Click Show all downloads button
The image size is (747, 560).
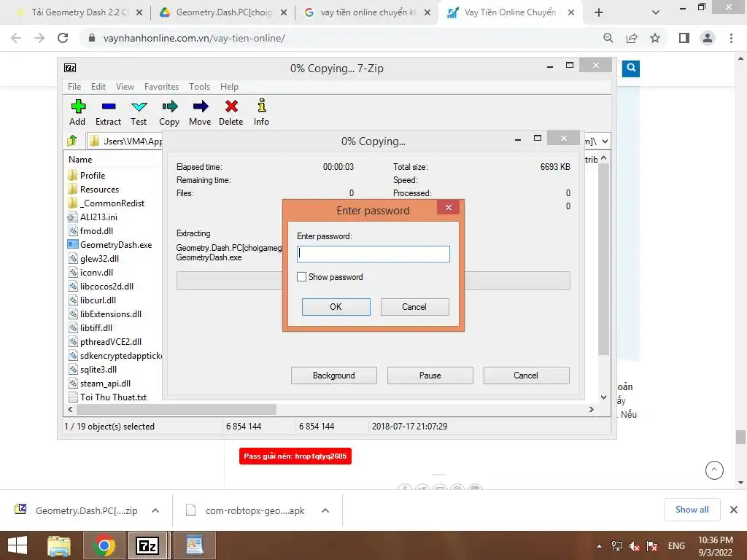coord(692,510)
